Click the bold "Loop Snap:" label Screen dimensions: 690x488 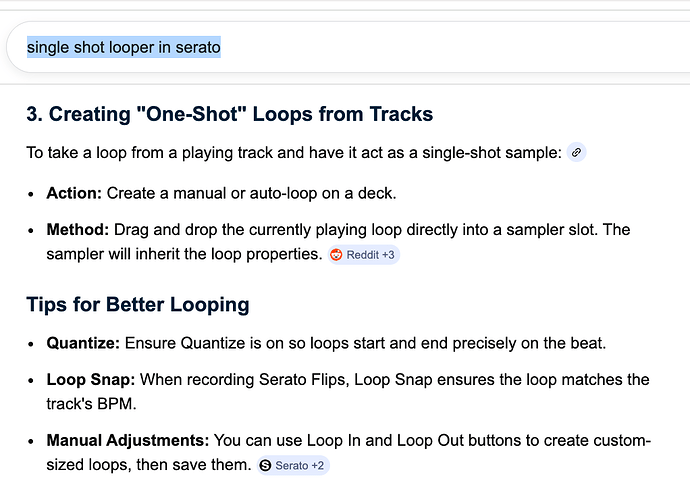tap(88, 380)
